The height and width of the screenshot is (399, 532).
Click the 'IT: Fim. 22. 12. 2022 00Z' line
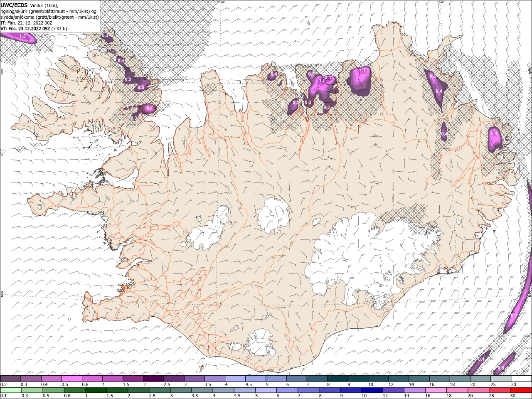(26, 23)
